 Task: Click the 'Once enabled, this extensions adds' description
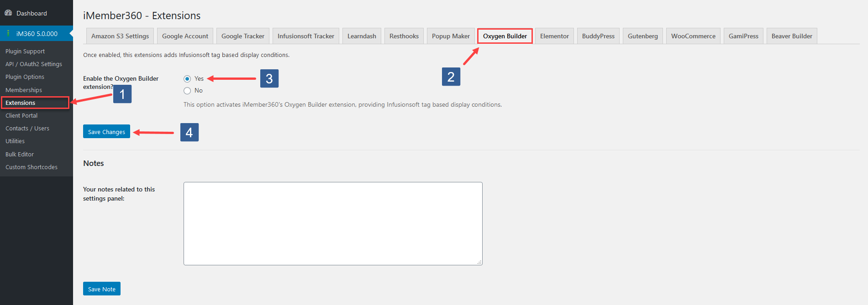point(186,55)
